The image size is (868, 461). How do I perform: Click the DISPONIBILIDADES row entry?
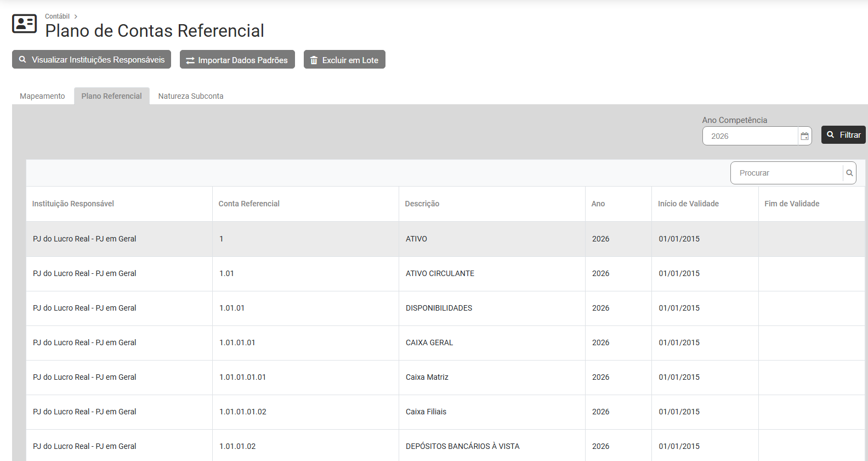point(439,308)
